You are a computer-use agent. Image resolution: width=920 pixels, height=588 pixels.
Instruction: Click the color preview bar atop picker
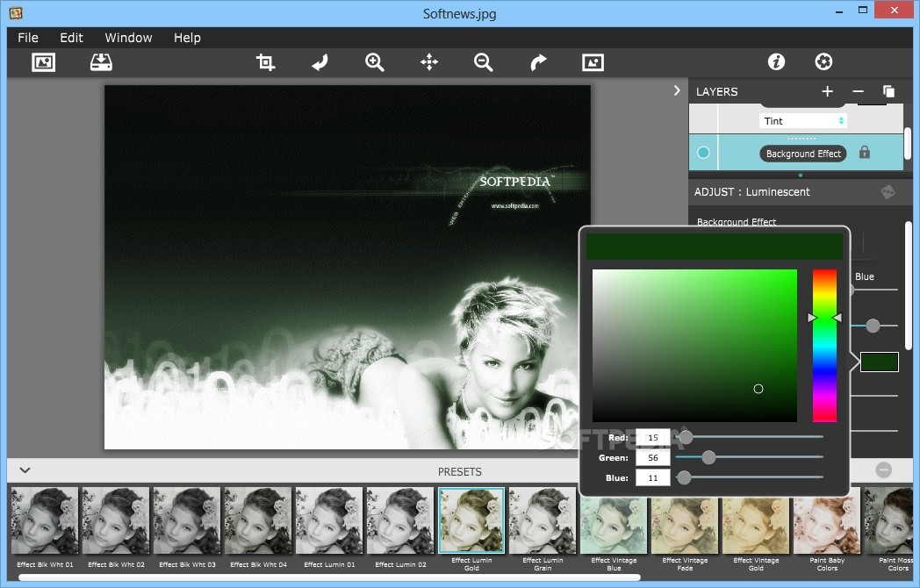714,247
